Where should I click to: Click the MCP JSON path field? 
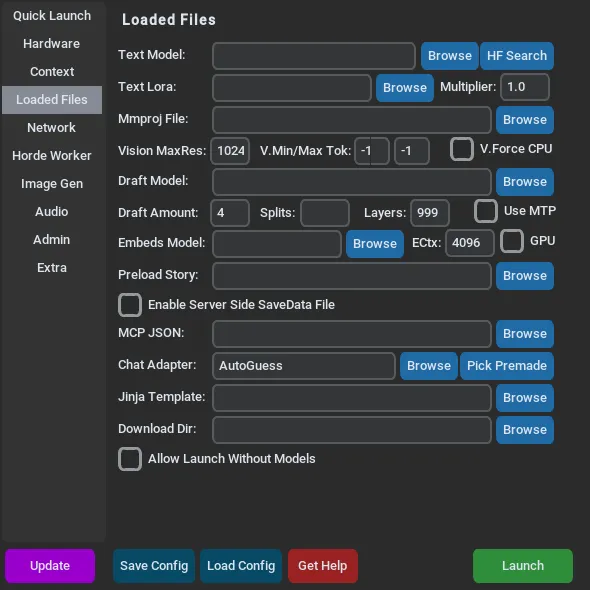click(352, 334)
